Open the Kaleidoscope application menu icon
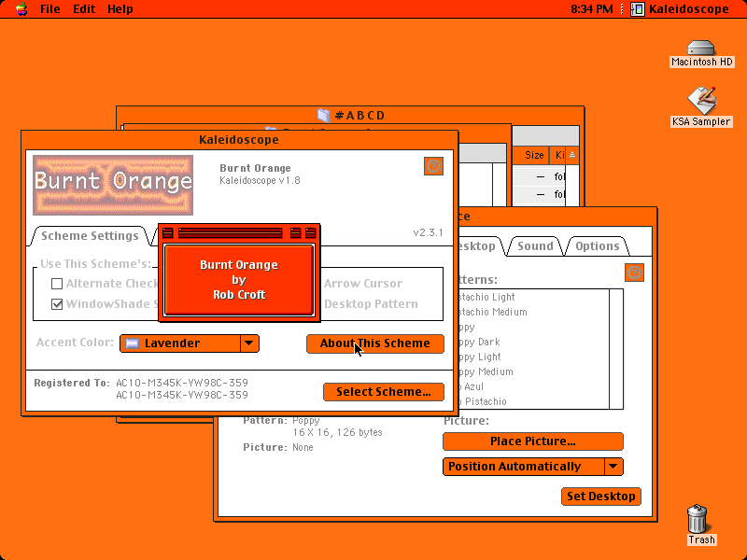The height and width of the screenshot is (560, 747). pos(638,9)
